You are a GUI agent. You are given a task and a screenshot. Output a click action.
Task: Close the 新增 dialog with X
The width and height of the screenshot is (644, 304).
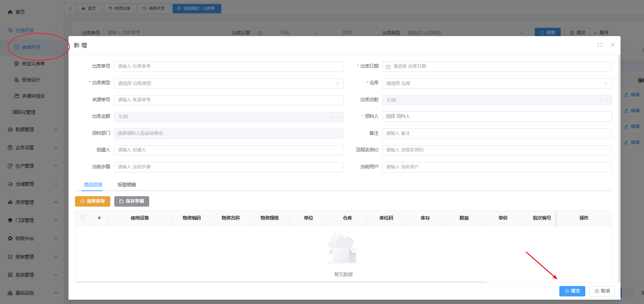coord(613,45)
